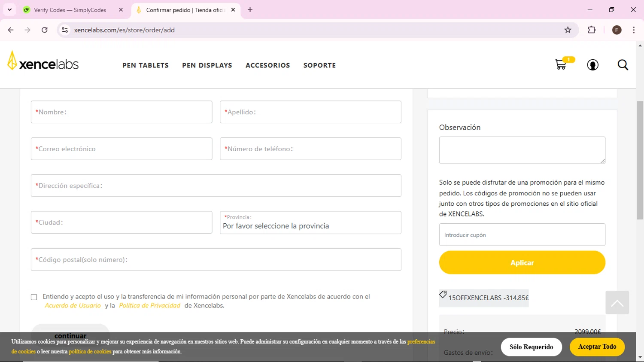This screenshot has width=644, height=362.
Task: Restore down the browser window
Action: tap(612, 9)
